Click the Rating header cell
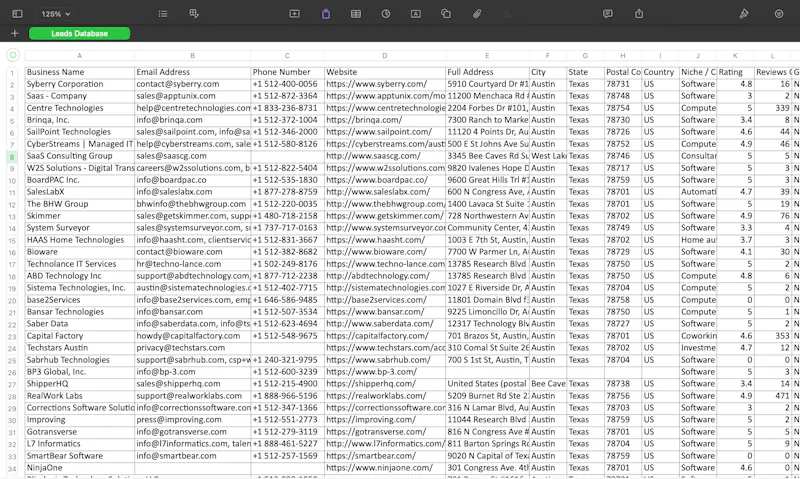Viewport: 800px width, 479px height. pyautogui.click(x=735, y=72)
